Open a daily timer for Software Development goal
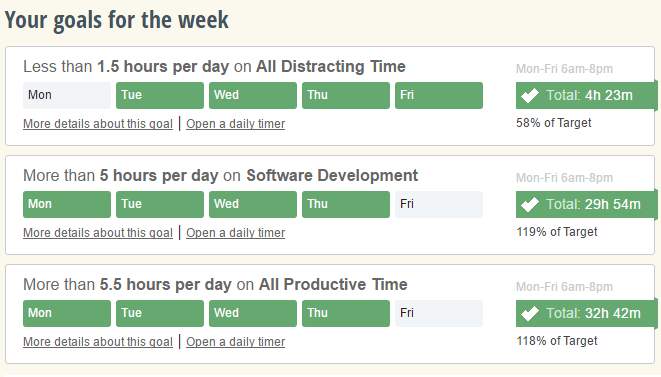Screen dimensions: 661x377 tap(236, 233)
